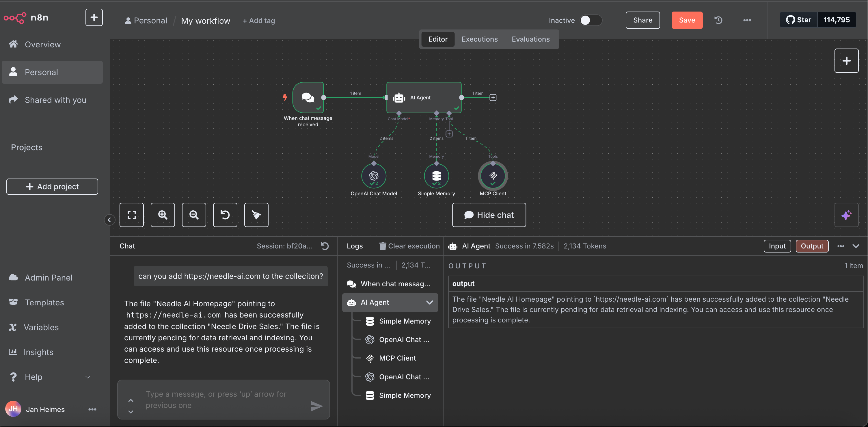This screenshot has width=868, height=427.
Task: Collapse the AI Agent log entry
Action: click(x=429, y=303)
